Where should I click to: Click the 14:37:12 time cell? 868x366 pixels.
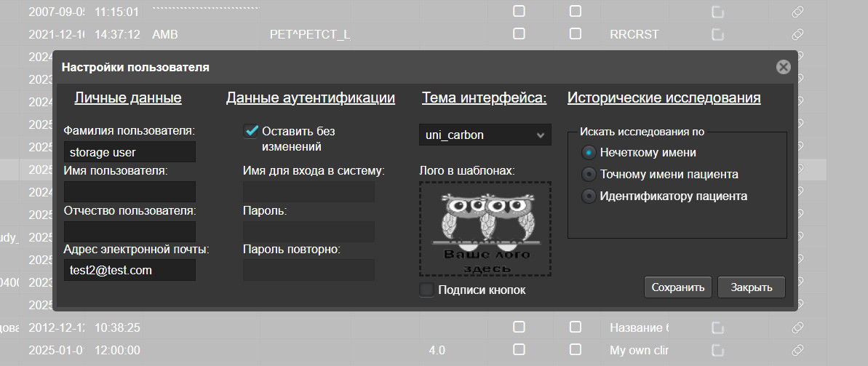[117, 34]
